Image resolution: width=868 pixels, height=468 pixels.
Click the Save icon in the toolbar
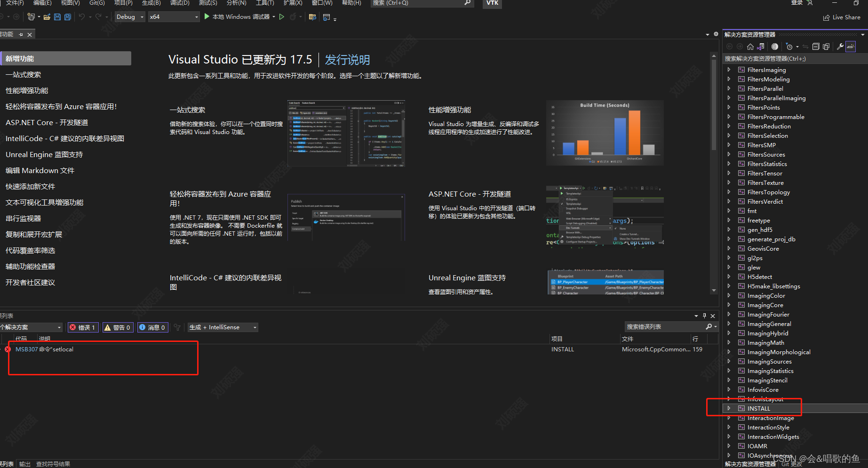tap(57, 17)
